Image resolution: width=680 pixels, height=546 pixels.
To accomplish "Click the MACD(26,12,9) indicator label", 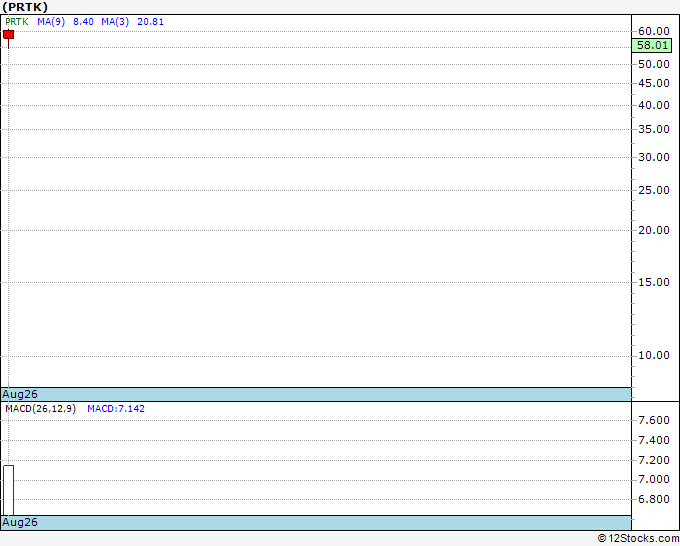I will [40, 409].
